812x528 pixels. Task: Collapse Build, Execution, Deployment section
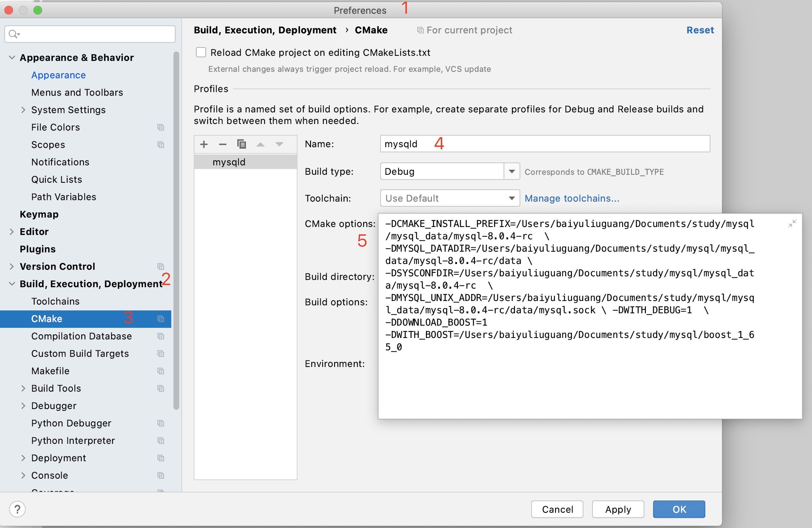coord(12,284)
